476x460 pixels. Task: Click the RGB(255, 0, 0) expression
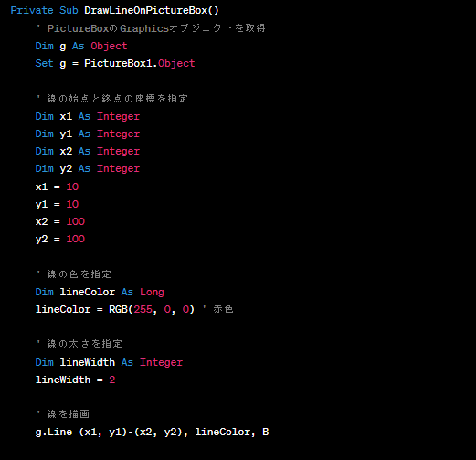152,309
